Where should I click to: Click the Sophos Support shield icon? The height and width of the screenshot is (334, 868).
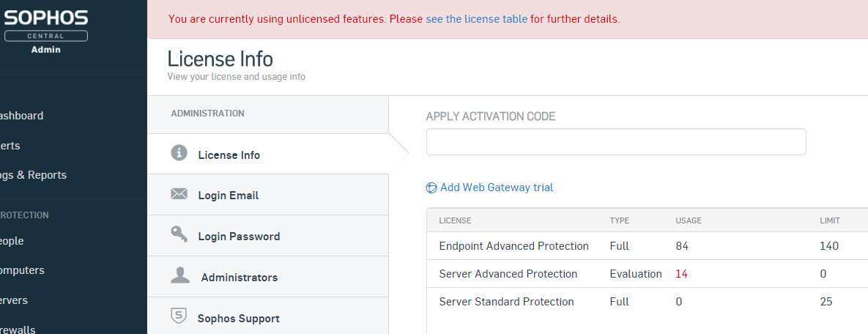178,316
